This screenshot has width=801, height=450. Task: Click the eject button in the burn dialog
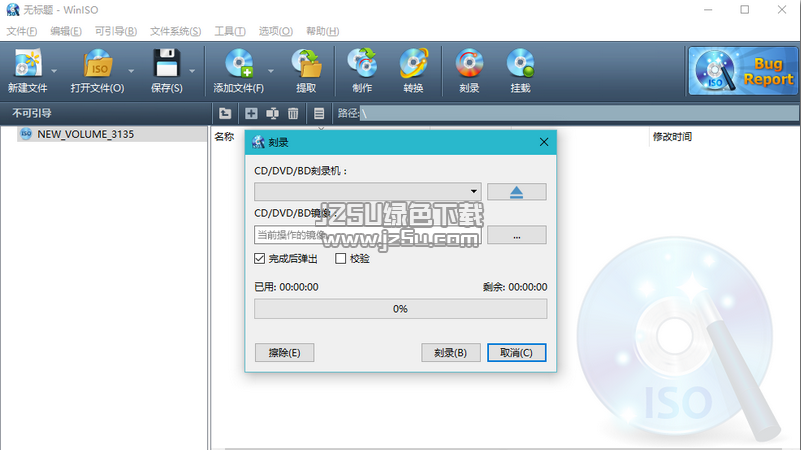pos(516,192)
